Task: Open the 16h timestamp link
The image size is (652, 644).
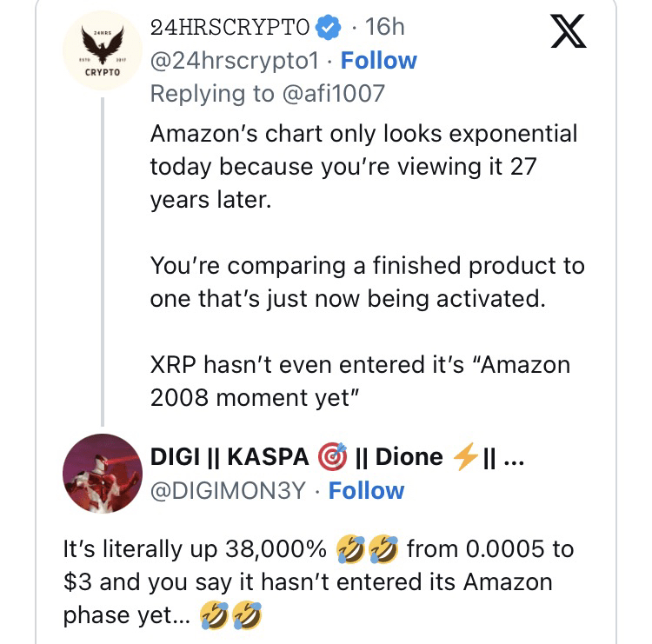Action: click(x=386, y=28)
